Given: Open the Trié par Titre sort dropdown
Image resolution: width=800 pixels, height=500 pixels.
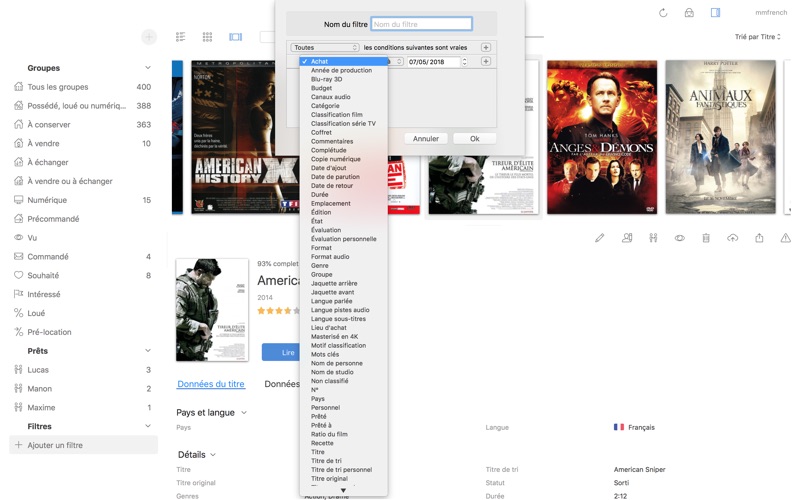Looking at the screenshot, I should [x=757, y=37].
